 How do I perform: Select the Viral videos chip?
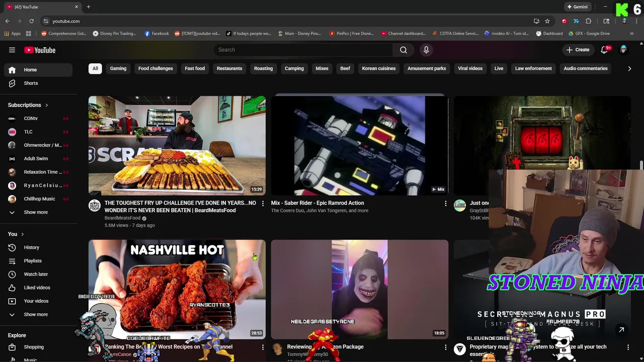pos(470,68)
